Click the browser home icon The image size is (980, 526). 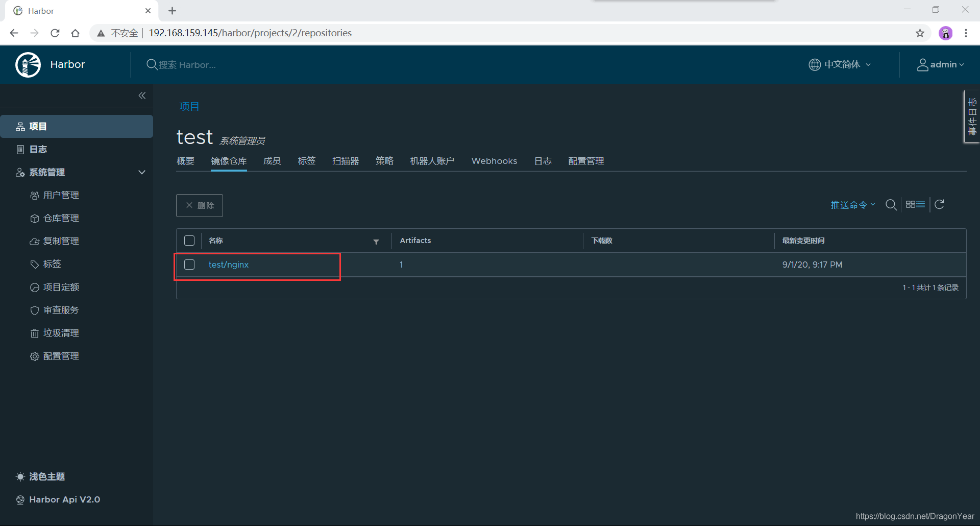pos(75,33)
